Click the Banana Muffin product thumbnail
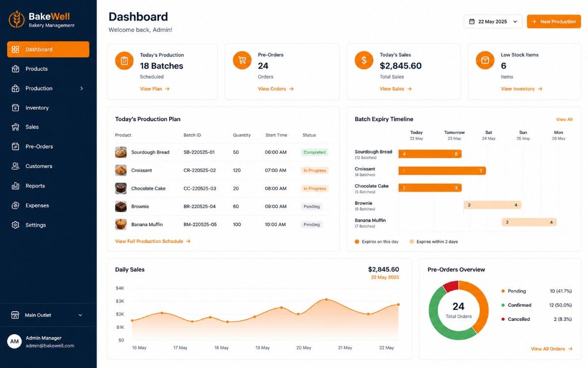The image size is (588, 368). (121, 224)
